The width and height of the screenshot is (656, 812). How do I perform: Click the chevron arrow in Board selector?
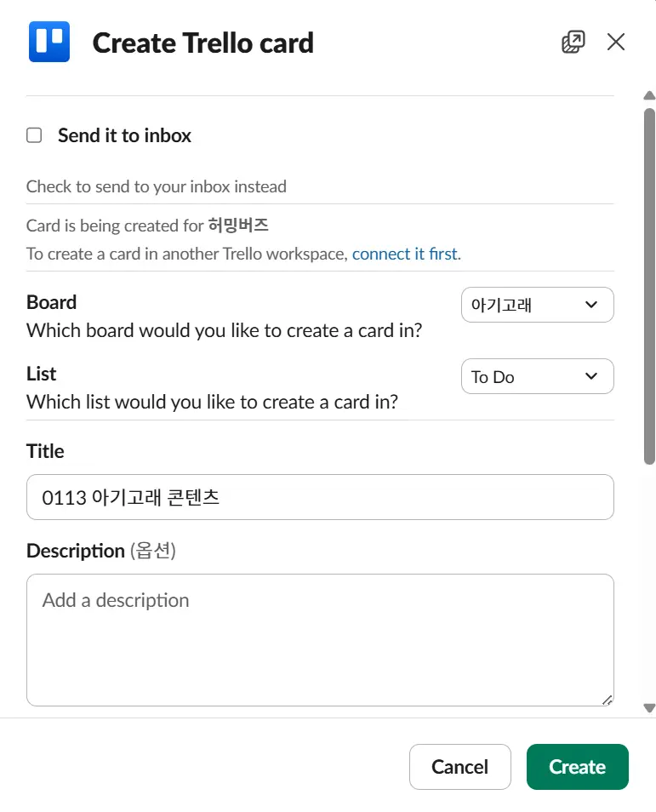pos(591,306)
